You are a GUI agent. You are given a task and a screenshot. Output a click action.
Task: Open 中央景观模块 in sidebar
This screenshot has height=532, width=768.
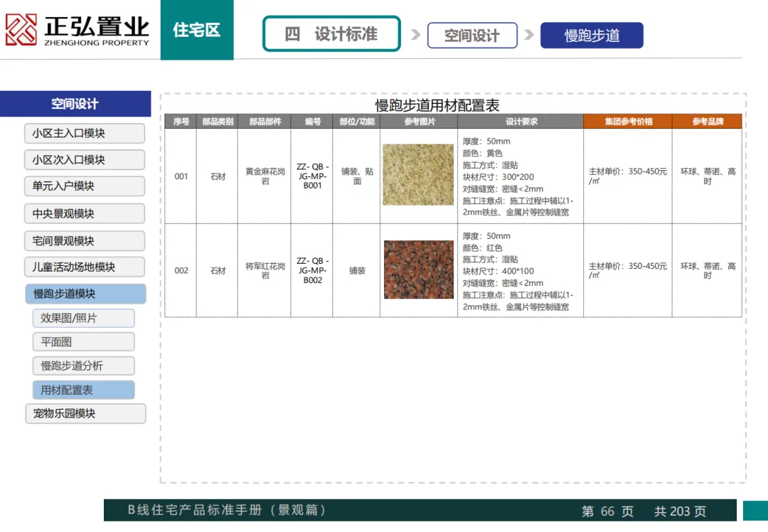tap(85, 213)
